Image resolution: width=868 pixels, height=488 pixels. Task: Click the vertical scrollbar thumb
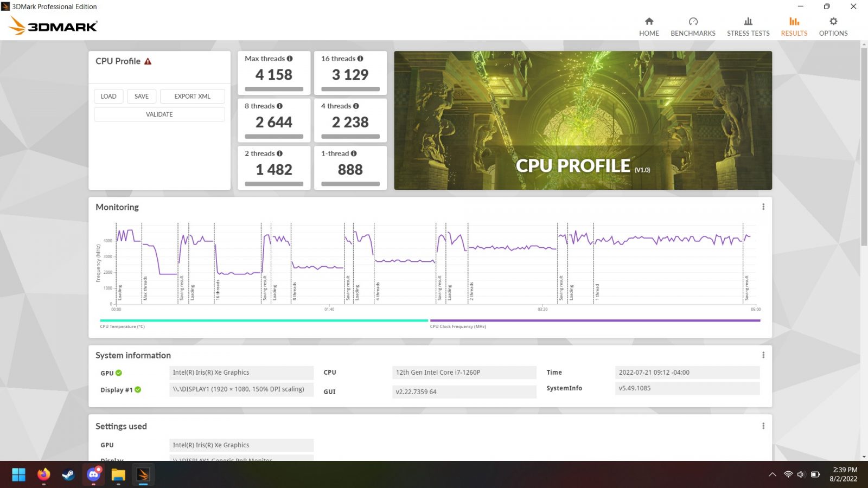[864, 146]
